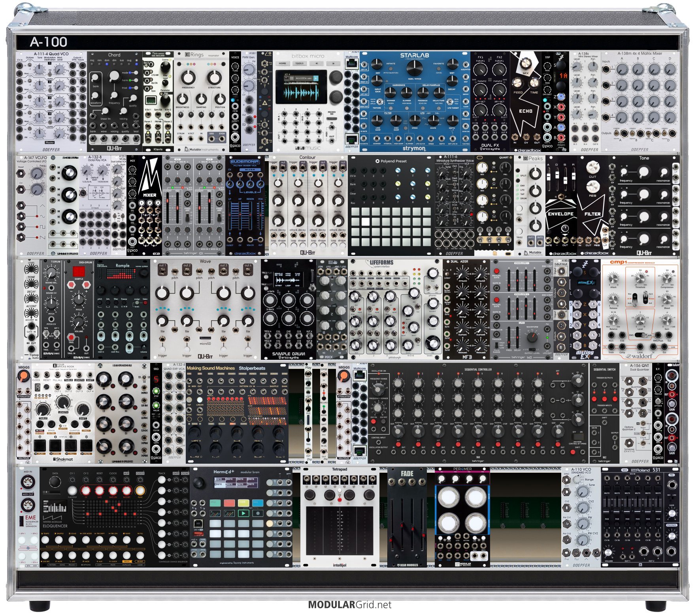Select the A-111-4 Quad VCO module
The width and height of the screenshot is (700, 613).
(51, 102)
